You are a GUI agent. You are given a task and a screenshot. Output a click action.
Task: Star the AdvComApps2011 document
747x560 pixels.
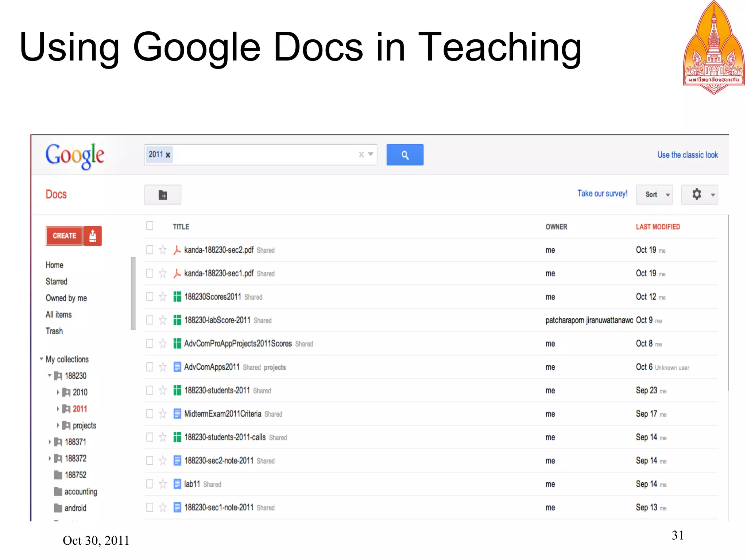pos(163,367)
